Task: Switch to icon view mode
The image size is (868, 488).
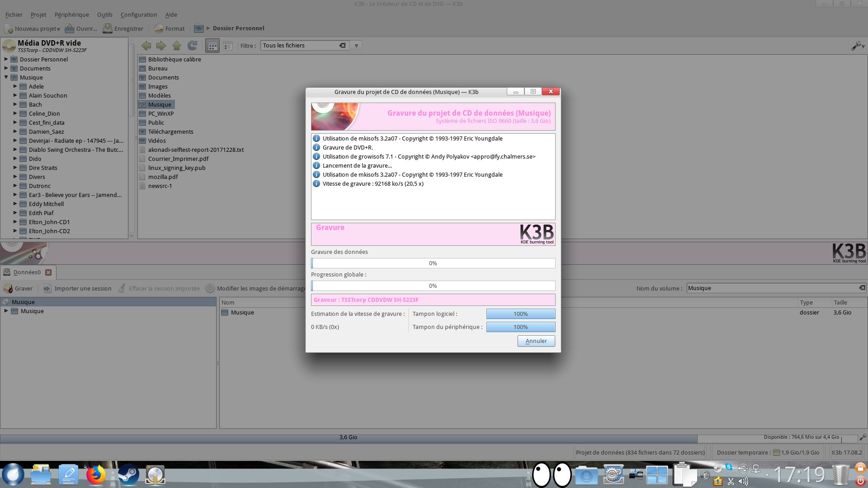Action: pyautogui.click(x=212, y=46)
